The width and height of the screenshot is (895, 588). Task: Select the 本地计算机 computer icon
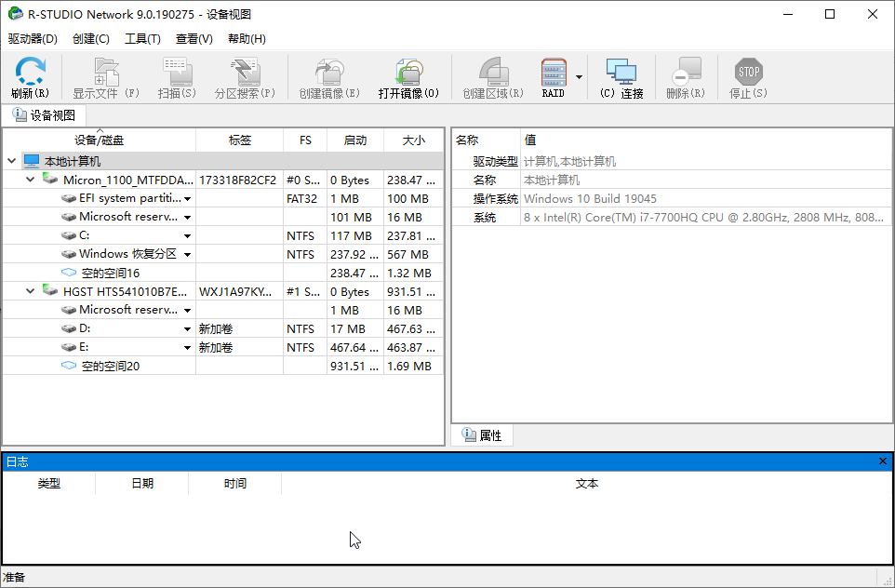coord(32,161)
